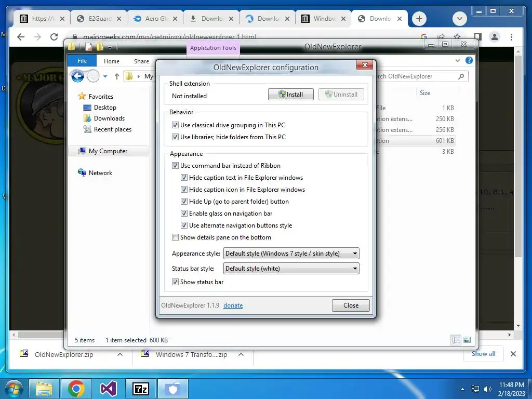532x399 pixels.
Task: Bookmark this page with the star icon
Action: 457,37
